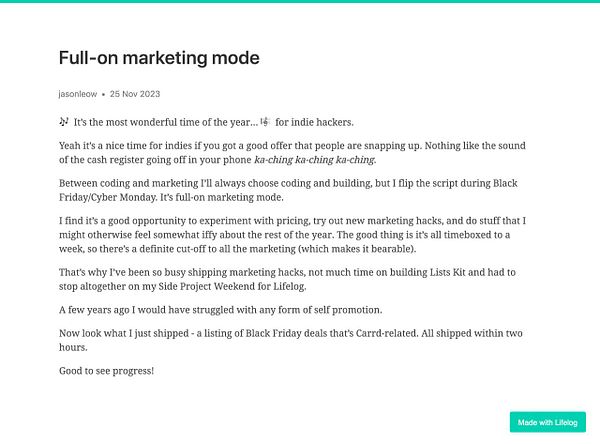This screenshot has width=600, height=444.
Task: Click "A few years ago" sentence
Action: click(x=220, y=310)
